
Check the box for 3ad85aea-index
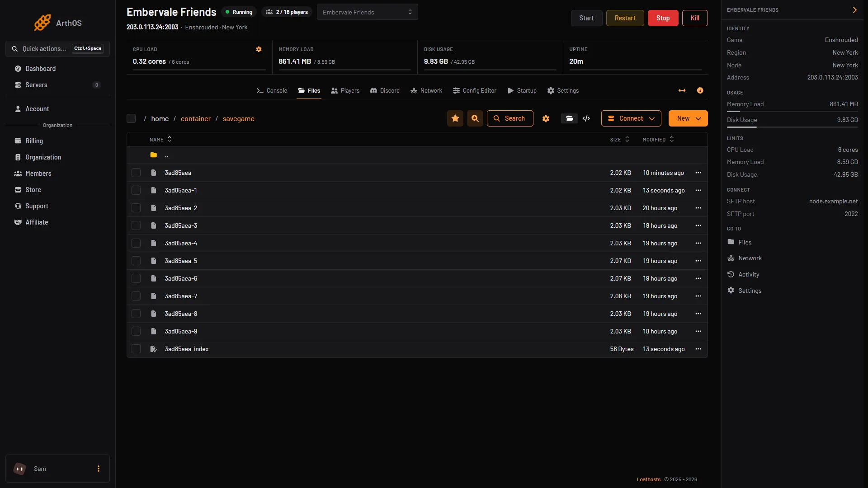coord(136,349)
